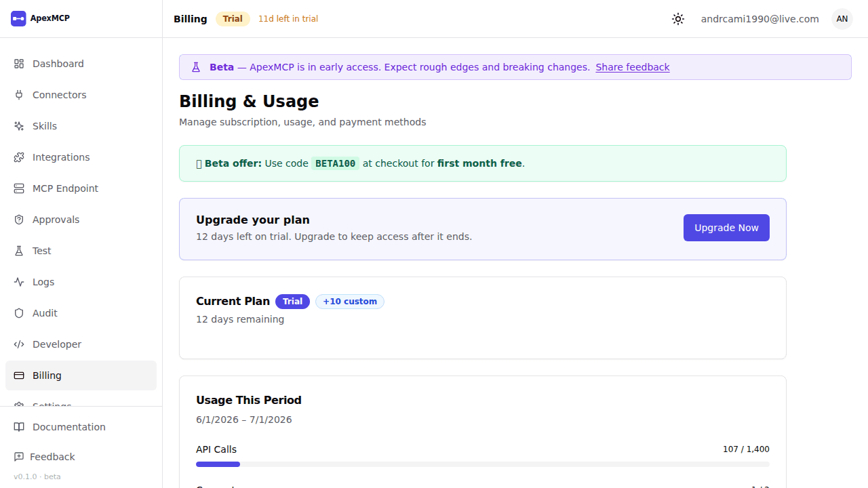Select Billing in the sidebar
The height and width of the screenshot is (488, 868).
click(x=81, y=375)
